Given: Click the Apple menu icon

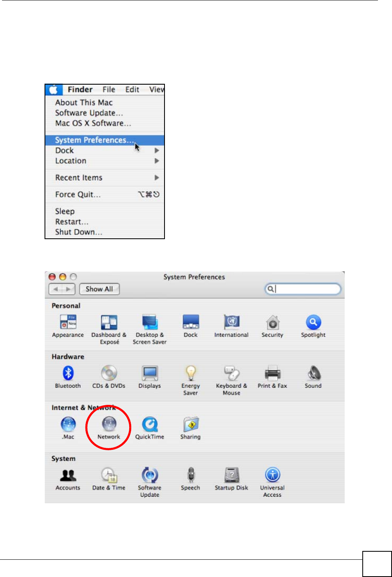Looking at the screenshot, I should pyautogui.click(x=54, y=89).
